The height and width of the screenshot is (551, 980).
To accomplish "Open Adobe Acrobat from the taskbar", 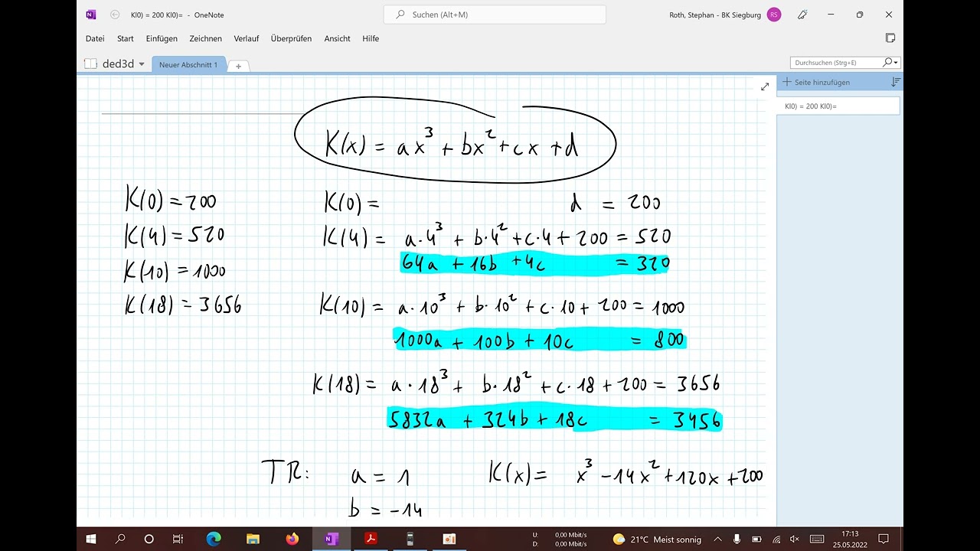I will coord(371,539).
